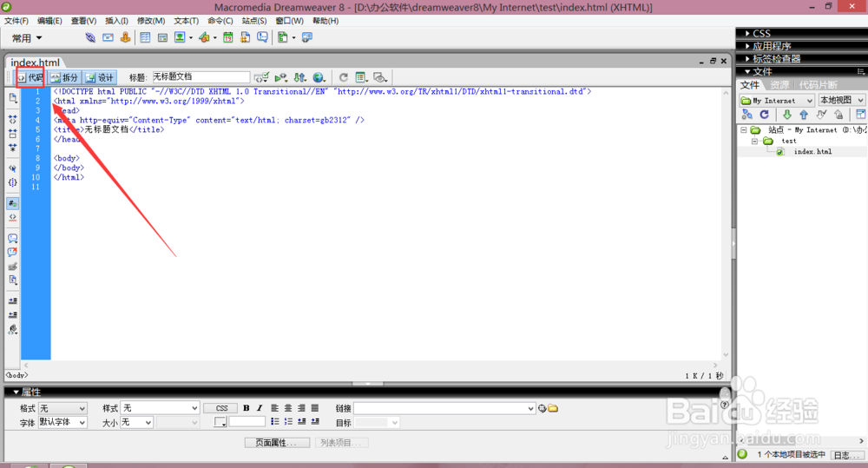Insert a named anchor icon
Screen dimensions: 868x468
click(x=126, y=37)
